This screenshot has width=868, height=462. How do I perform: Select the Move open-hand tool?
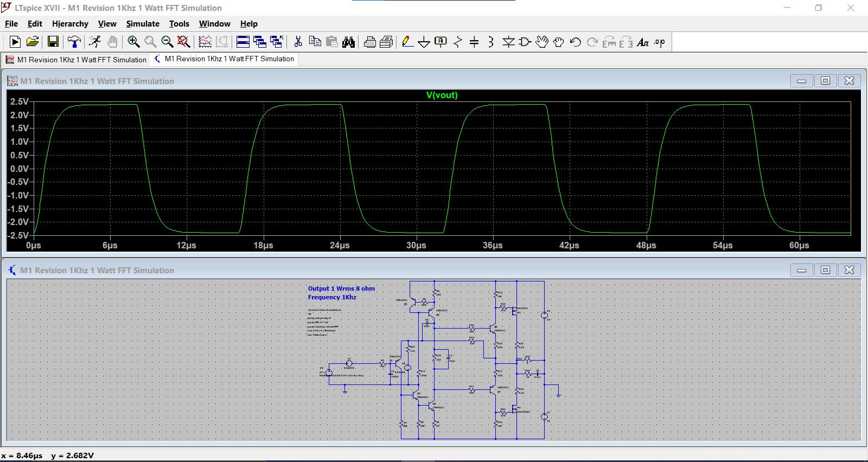point(541,42)
